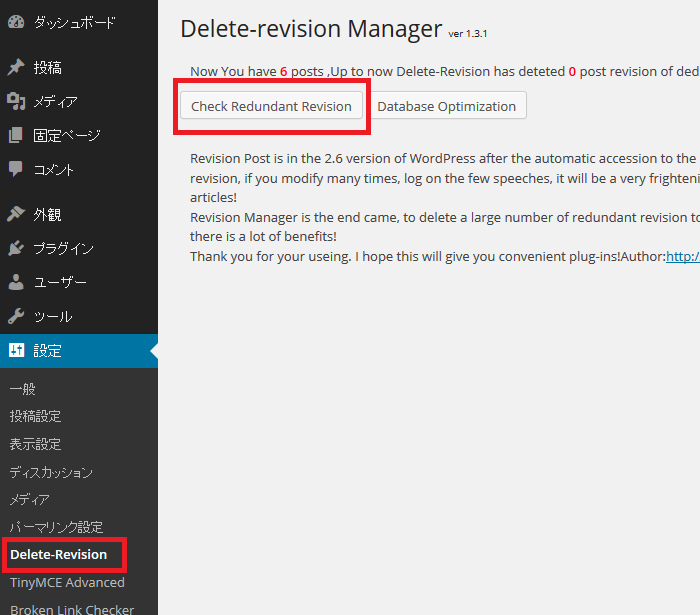Screen dimensions: 700x615
Task: Open パーマリンク設定 submenu item
Action: click(56, 527)
